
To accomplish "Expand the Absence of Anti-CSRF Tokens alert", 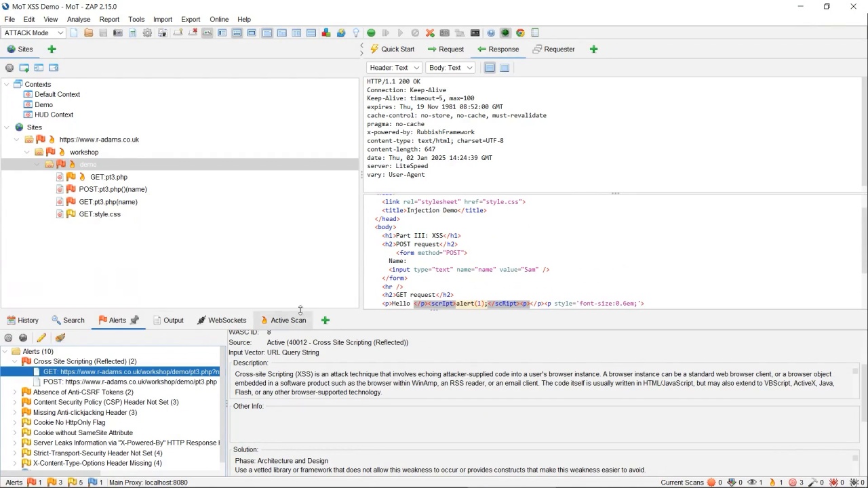I will [15, 392].
